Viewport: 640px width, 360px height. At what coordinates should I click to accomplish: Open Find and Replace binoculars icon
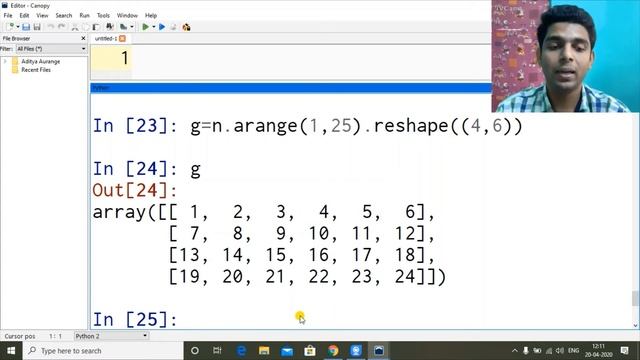[x=109, y=27]
